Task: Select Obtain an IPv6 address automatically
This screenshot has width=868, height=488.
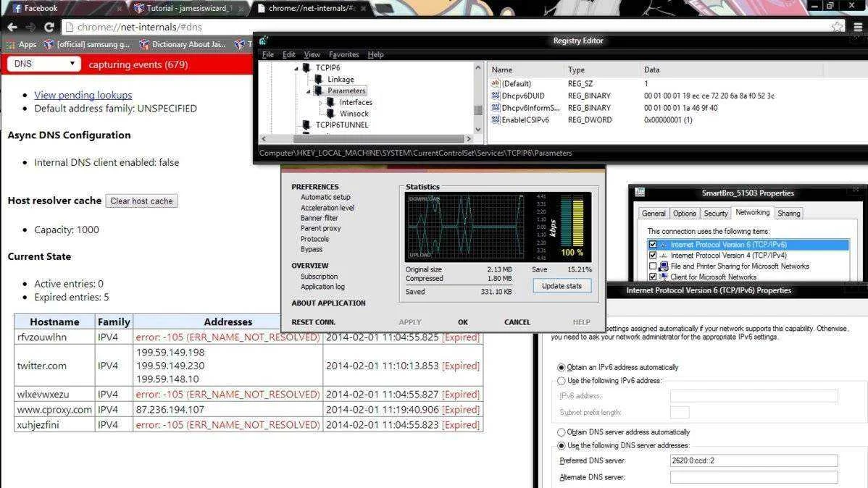Action: (562, 367)
